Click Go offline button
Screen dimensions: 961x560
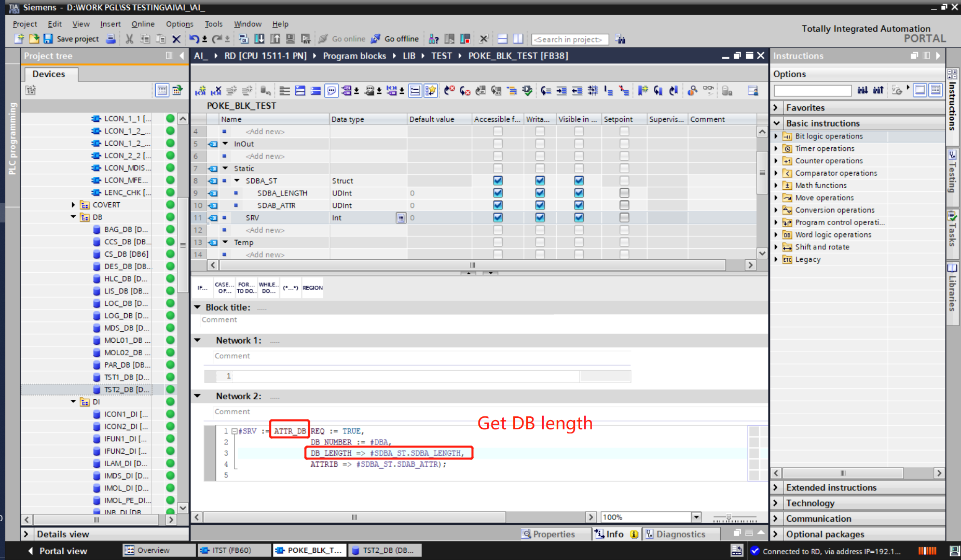pyautogui.click(x=395, y=39)
